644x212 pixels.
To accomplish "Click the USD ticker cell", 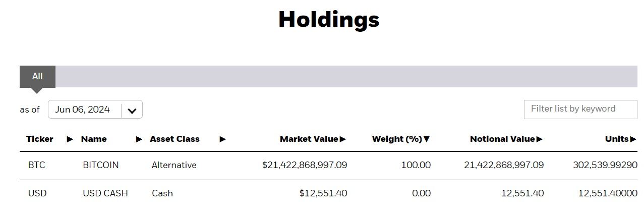I will click(37, 193).
